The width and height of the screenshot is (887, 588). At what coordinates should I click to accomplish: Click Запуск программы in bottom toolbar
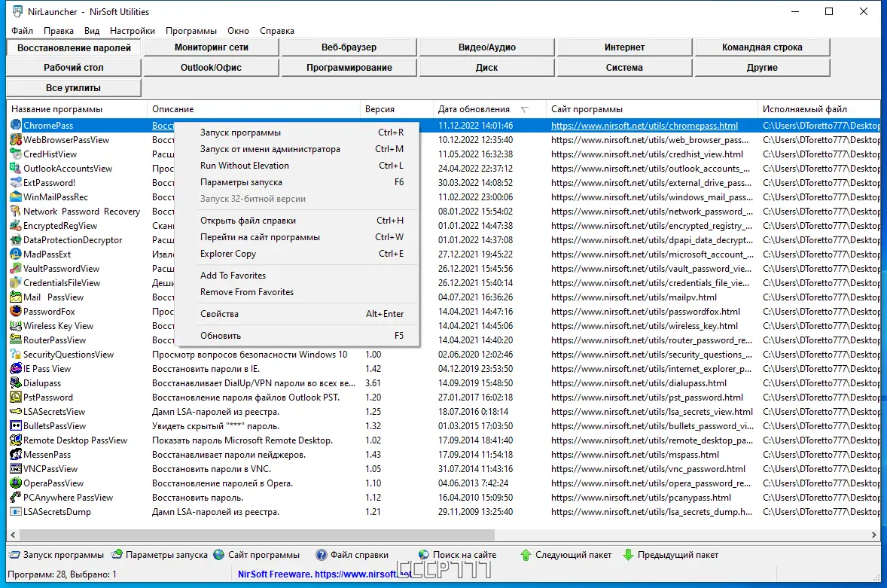(57, 555)
